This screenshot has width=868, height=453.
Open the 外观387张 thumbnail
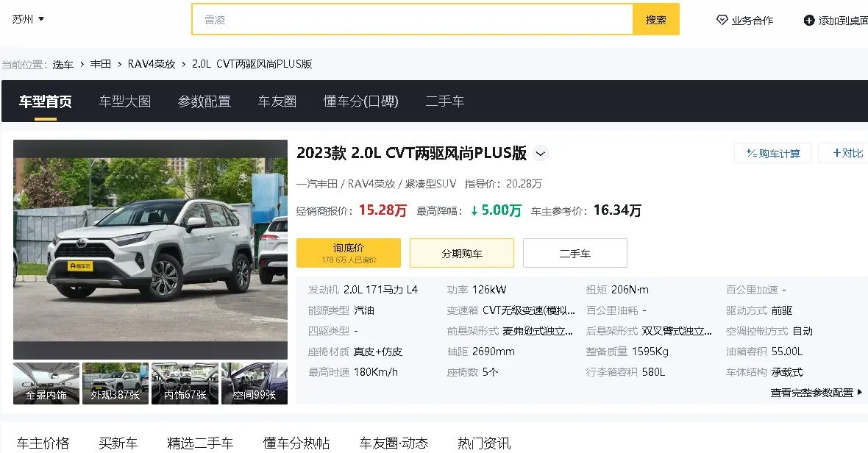(x=115, y=383)
